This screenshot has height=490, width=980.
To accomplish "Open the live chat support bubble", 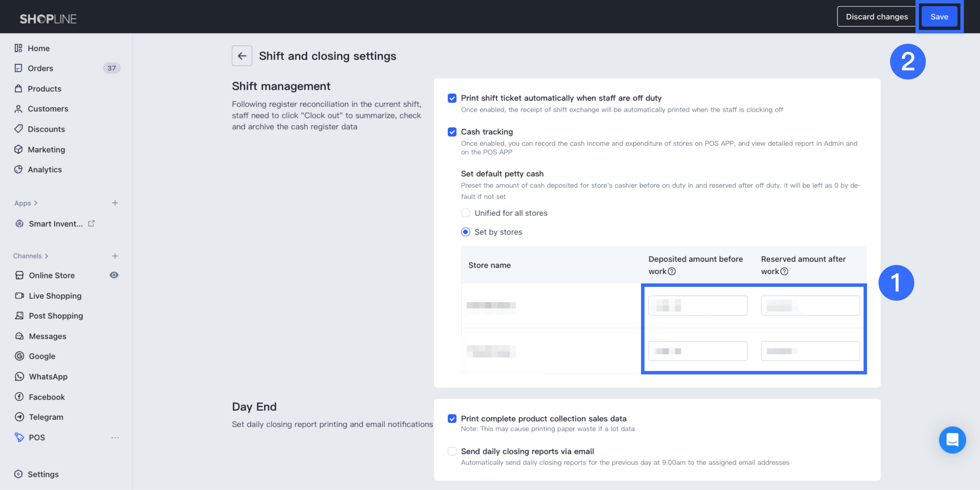I will (x=952, y=440).
